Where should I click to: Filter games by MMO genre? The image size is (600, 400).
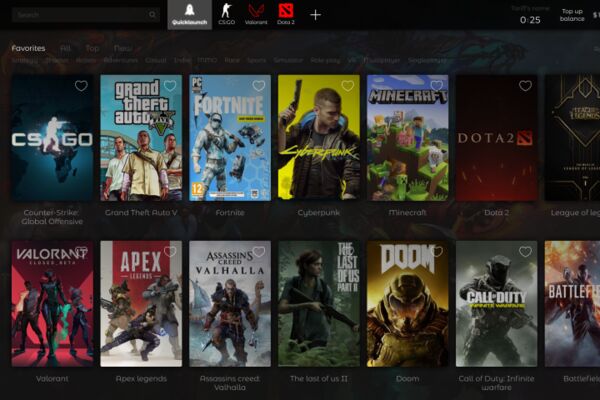(207, 60)
